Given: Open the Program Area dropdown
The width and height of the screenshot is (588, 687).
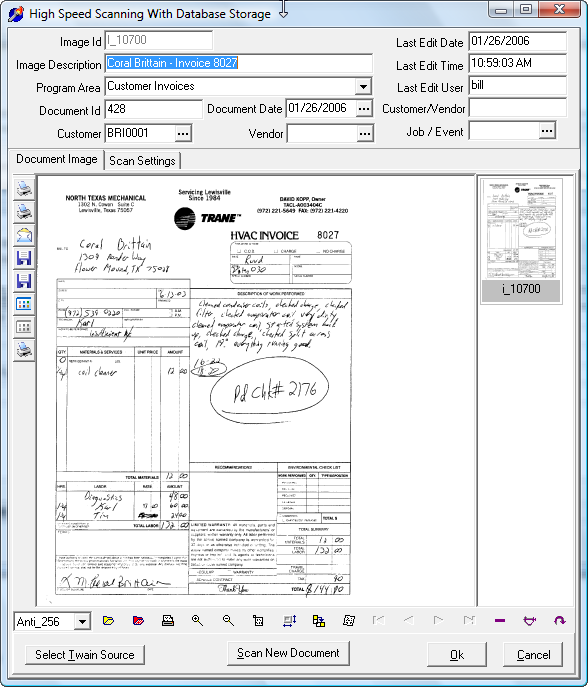Looking at the screenshot, I should 363,86.
